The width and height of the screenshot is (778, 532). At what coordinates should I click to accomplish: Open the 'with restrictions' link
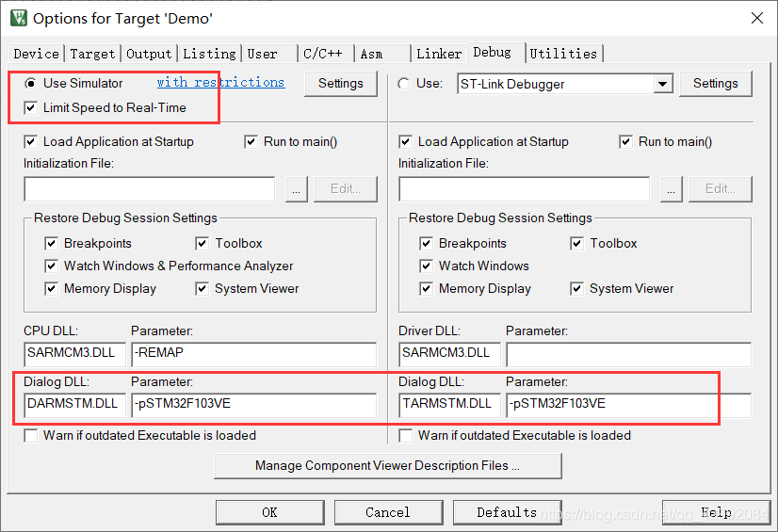tap(220, 82)
